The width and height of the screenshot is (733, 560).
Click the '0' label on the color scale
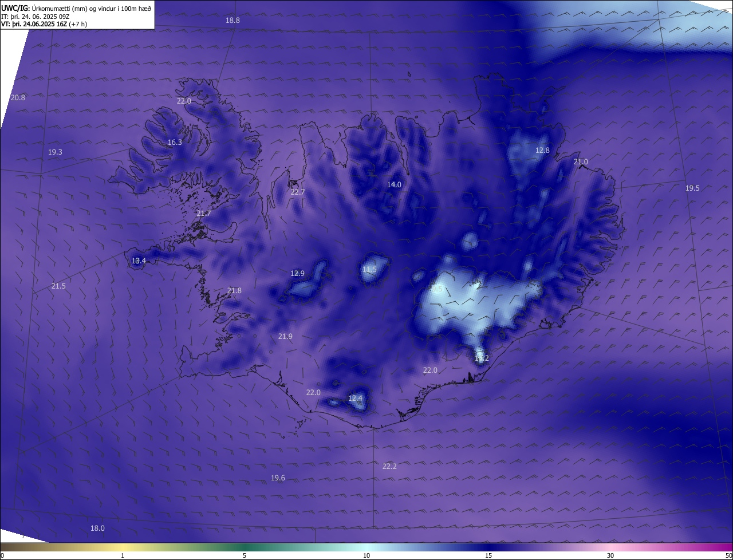[2, 555]
